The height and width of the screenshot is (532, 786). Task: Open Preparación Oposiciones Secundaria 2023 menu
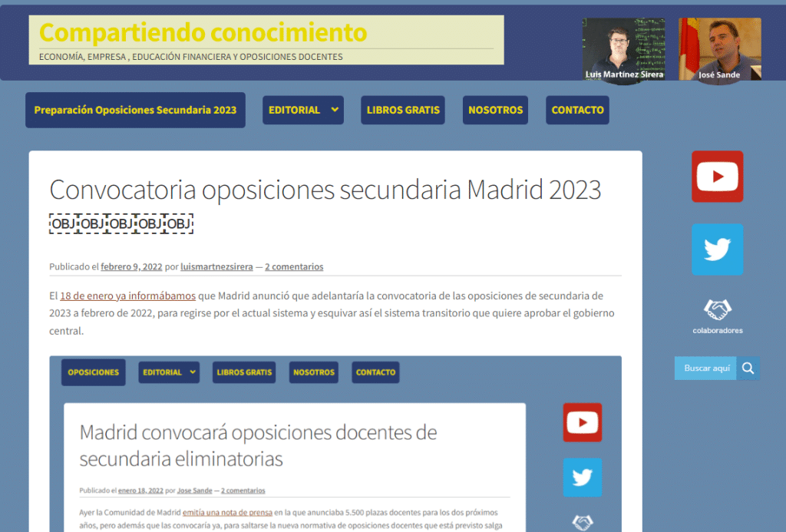[135, 110]
